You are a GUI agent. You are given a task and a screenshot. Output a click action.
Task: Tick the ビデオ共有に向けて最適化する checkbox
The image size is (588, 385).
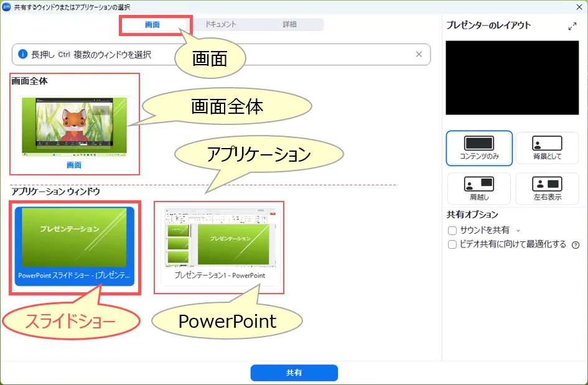452,244
